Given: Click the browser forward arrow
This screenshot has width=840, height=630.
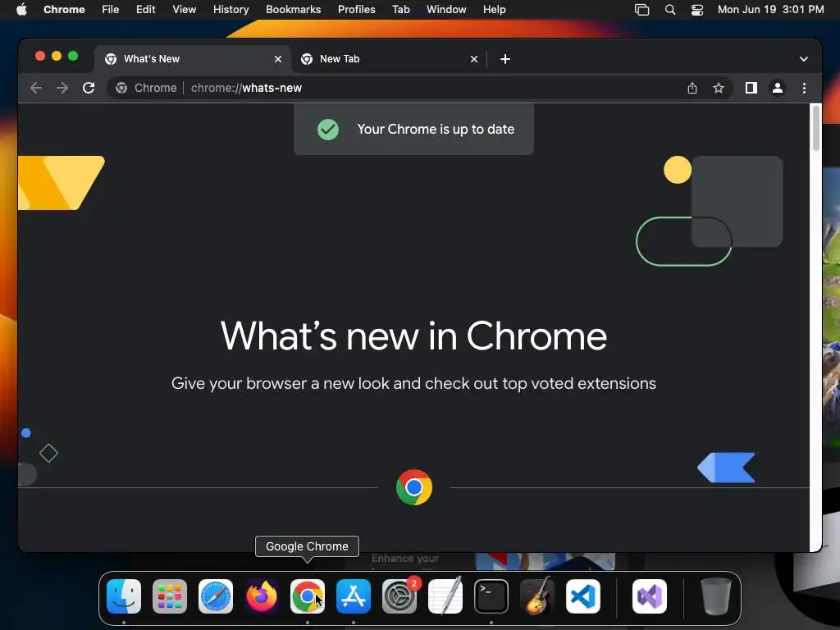Looking at the screenshot, I should pyautogui.click(x=62, y=88).
